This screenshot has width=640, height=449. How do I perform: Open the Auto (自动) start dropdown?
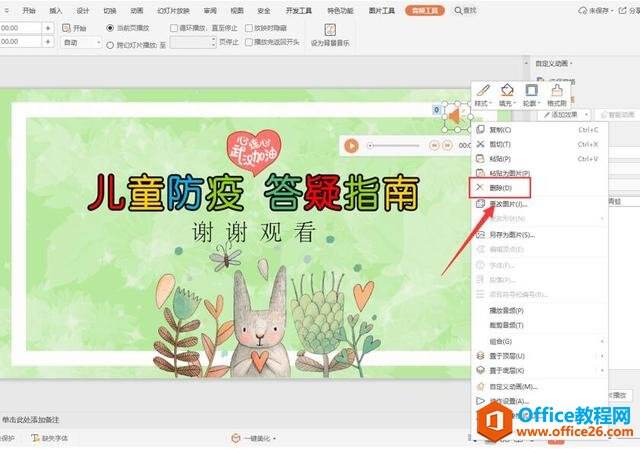[81, 42]
